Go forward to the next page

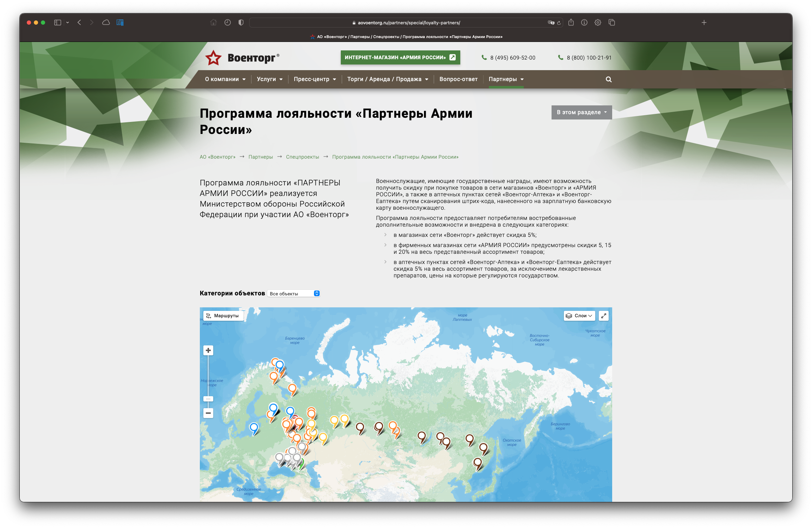coord(92,23)
